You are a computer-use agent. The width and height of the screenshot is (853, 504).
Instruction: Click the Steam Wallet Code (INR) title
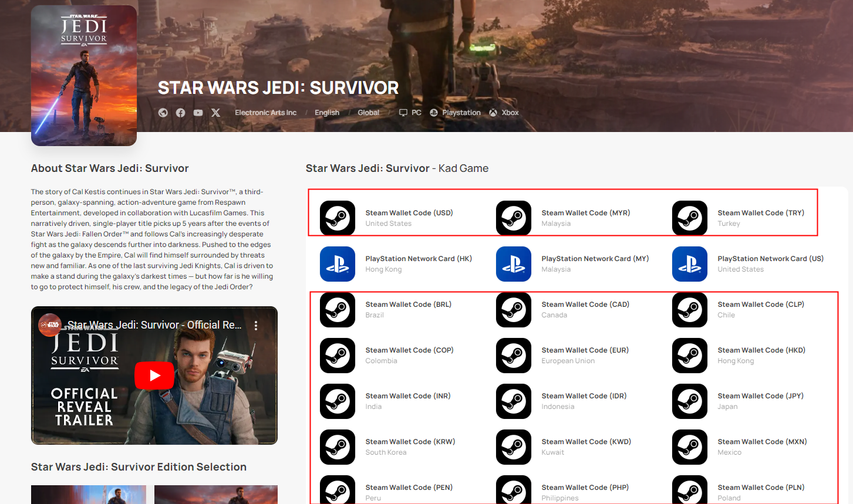pyautogui.click(x=408, y=396)
